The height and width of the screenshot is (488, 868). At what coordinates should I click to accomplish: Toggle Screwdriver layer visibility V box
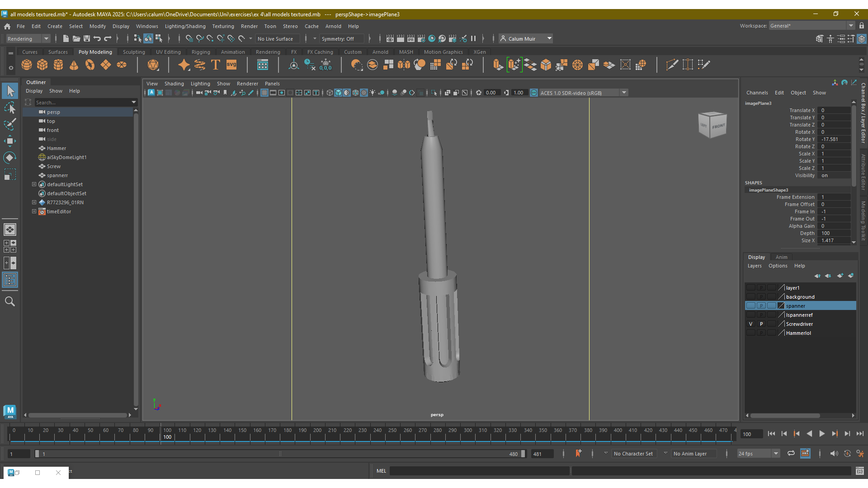750,324
